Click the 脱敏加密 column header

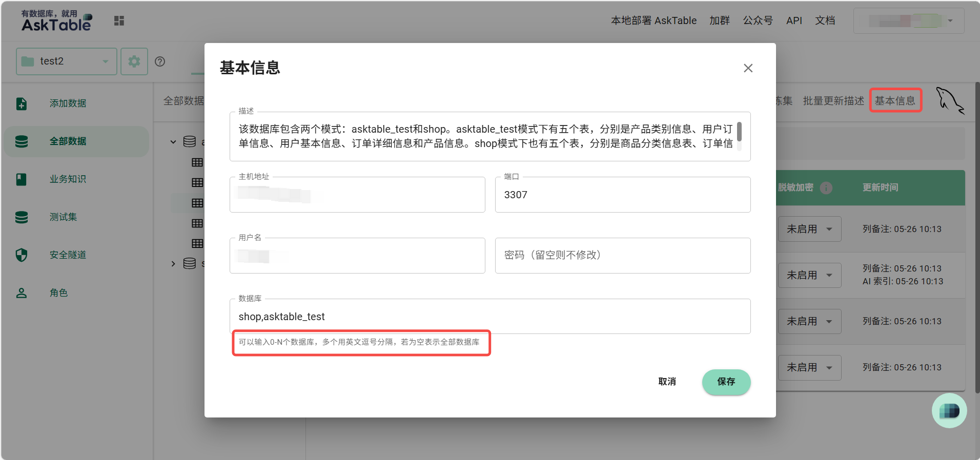point(795,187)
